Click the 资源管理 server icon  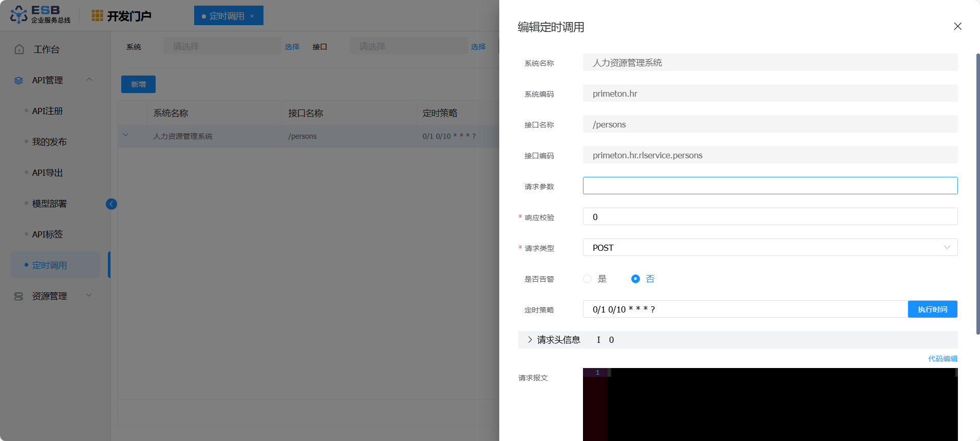point(19,296)
